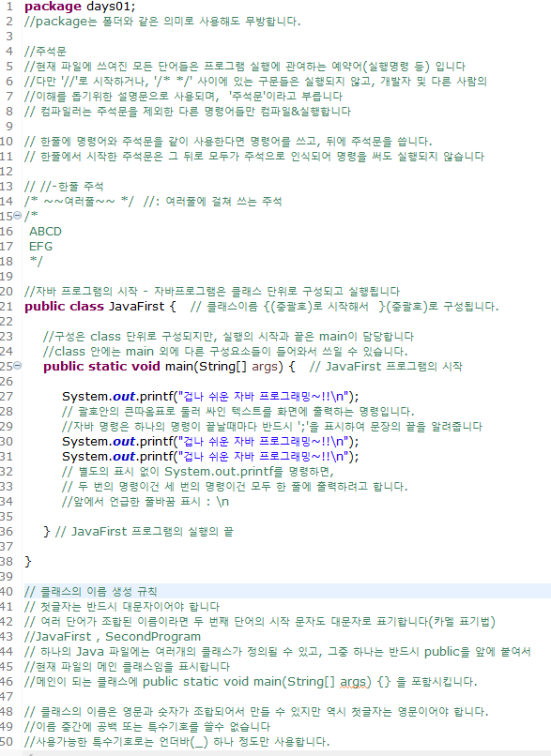
Task: Click the printf statement on line 30
Action: tap(210, 441)
